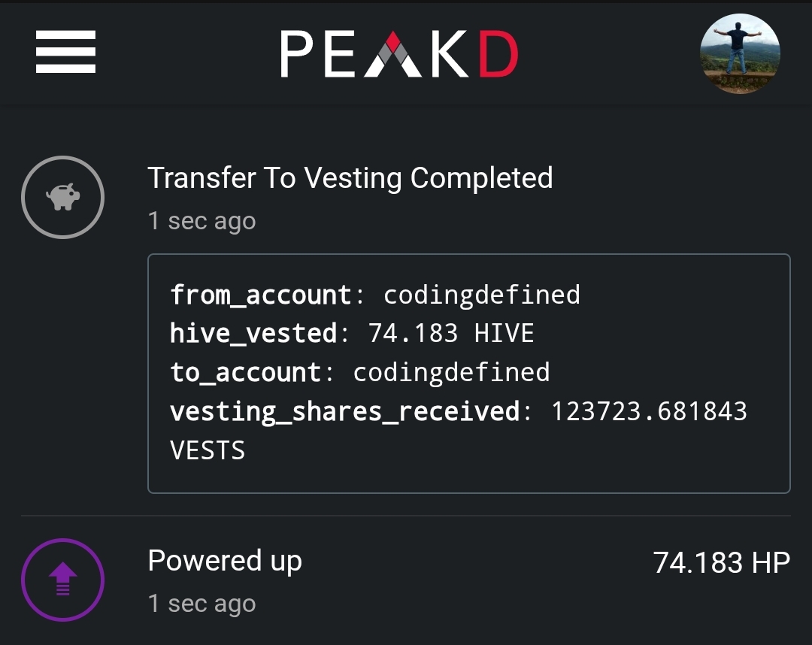Click the Powered up entry title
This screenshot has width=812, height=645.
tap(225, 561)
